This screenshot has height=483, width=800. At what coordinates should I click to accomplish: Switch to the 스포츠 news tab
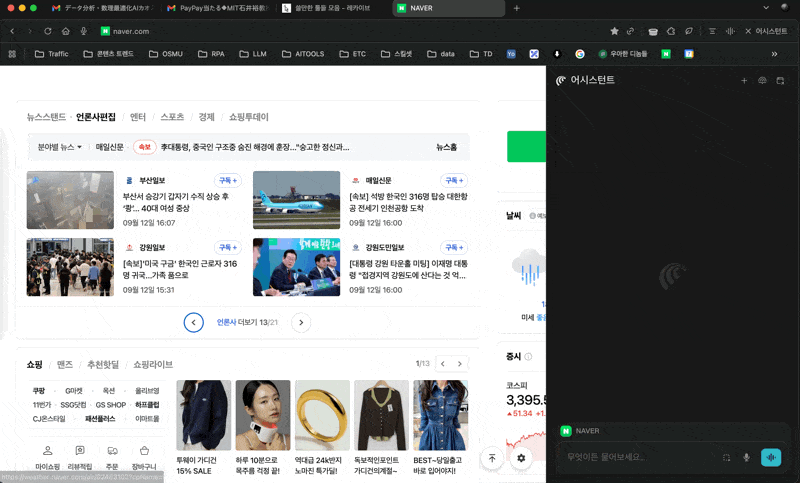(x=172, y=117)
